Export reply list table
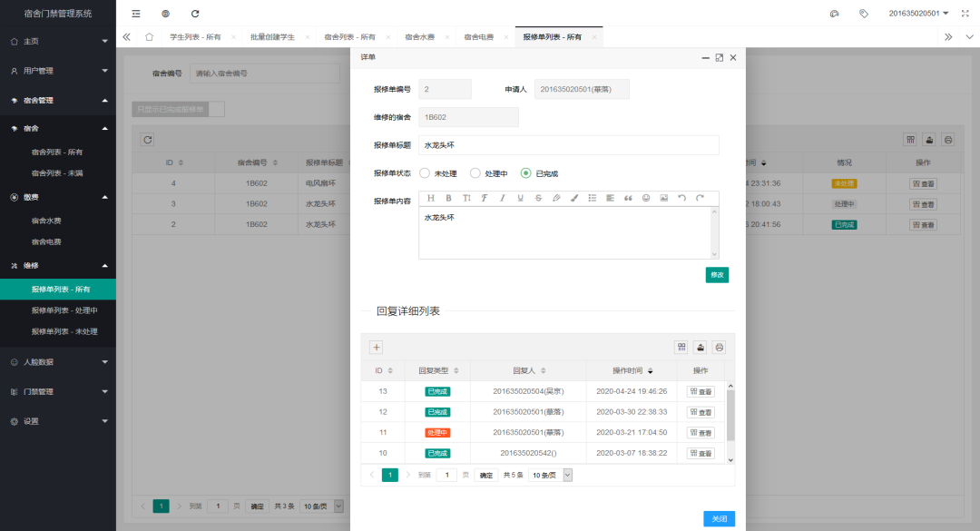This screenshot has width=980, height=531. [x=700, y=347]
